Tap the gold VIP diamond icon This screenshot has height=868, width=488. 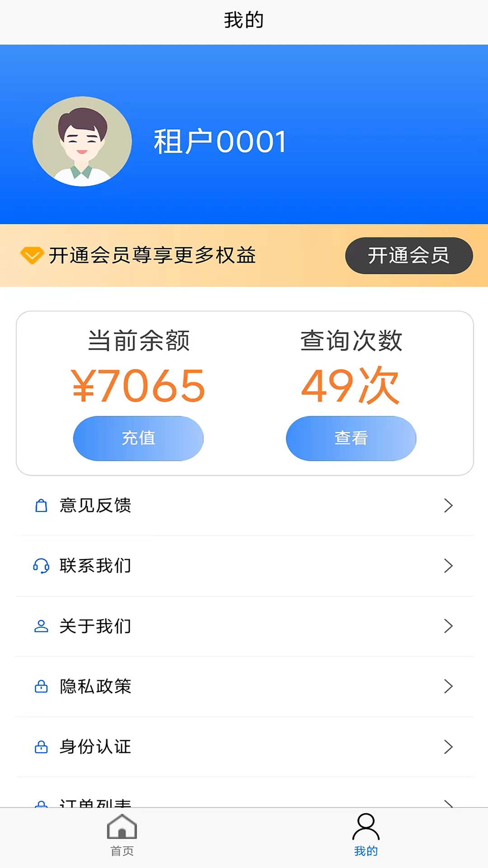point(32,255)
